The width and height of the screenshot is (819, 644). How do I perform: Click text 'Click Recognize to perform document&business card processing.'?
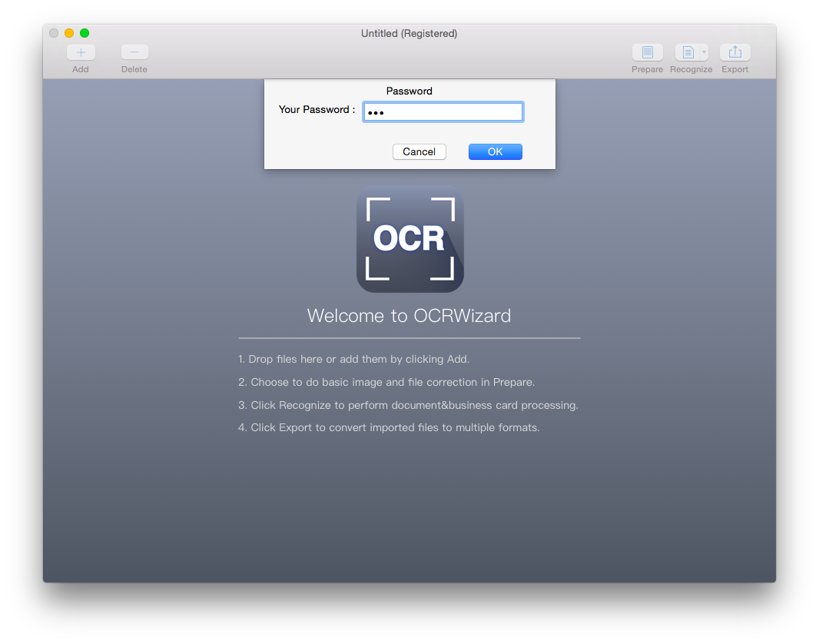414,405
